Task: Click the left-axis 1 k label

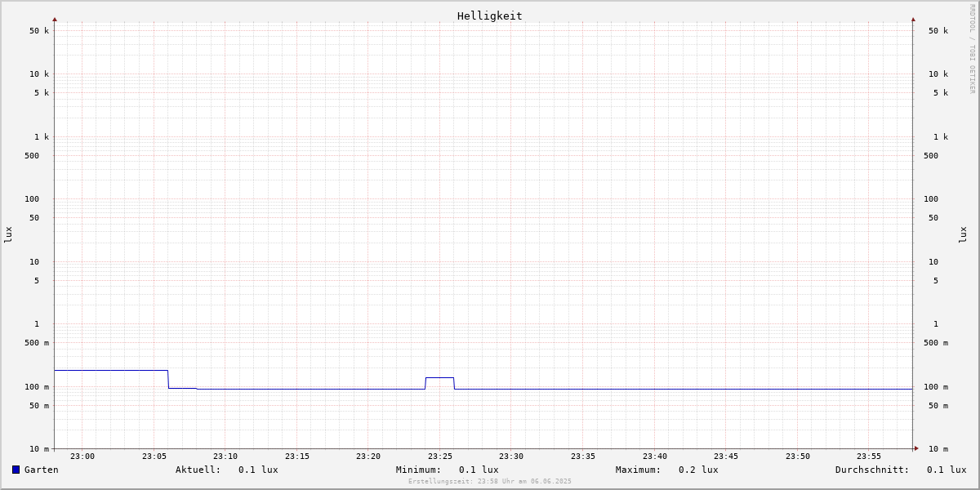Action: pos(42,137)
